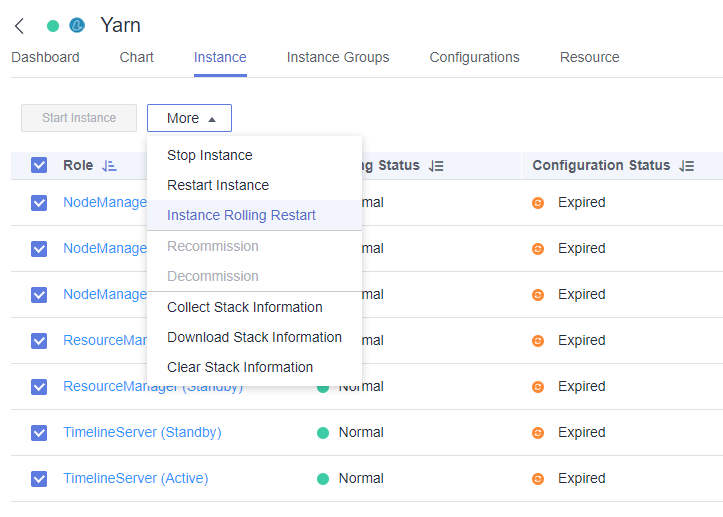
Task: Click the blue Yarn service logo
Action: (77, 25)
